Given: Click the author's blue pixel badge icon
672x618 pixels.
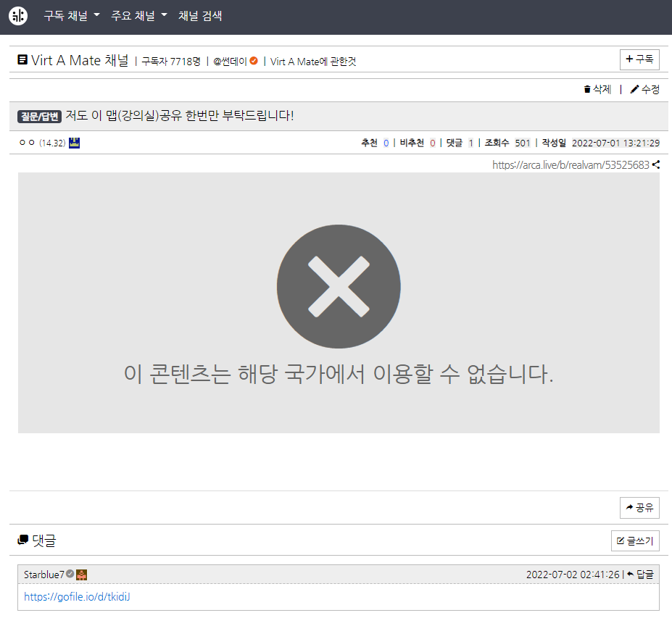Looking at the screenshot, I should click(x=74, y=143).
